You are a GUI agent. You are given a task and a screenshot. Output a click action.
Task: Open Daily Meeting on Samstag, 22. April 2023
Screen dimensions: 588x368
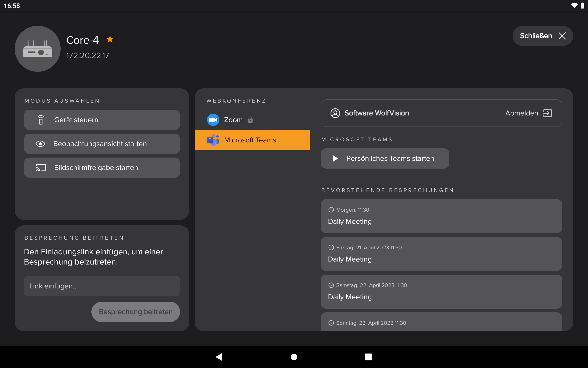(x=441, y=292)
